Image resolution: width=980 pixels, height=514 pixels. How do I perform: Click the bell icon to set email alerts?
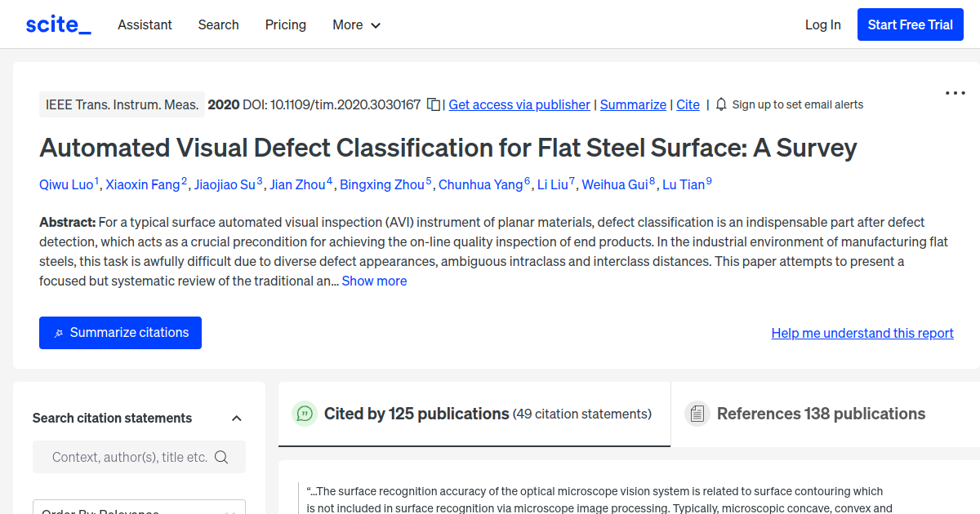721,104
